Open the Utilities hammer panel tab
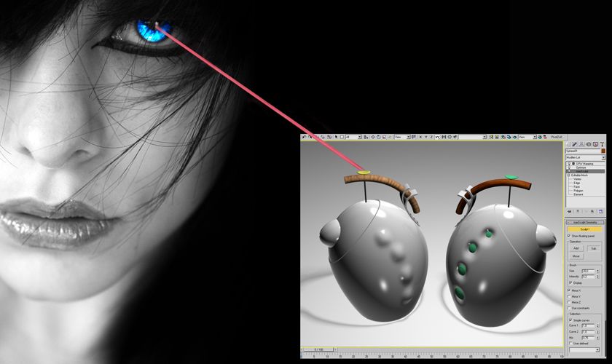Viewport: 612px width, 364px height. [601, 144]
